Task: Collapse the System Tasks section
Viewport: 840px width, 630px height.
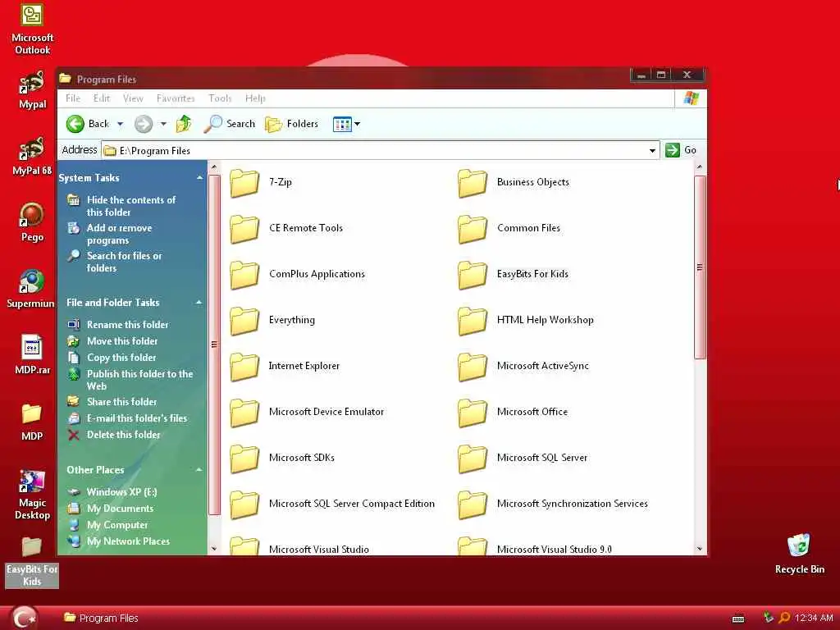Action: coord(199,178)
